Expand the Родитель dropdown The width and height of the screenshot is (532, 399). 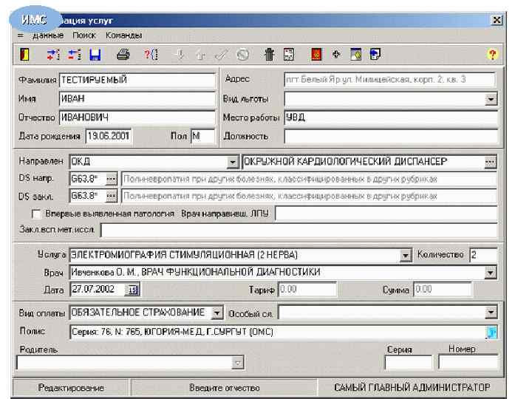pos(237,363)
